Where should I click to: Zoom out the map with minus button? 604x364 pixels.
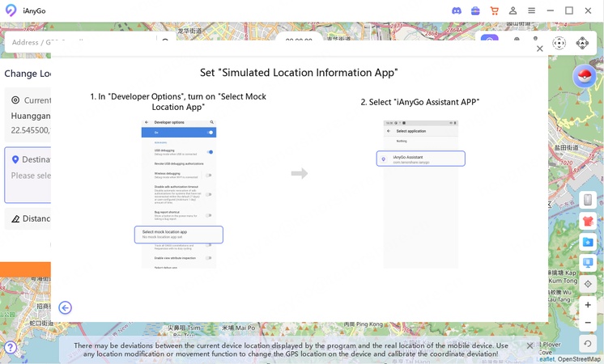[588, 323]
